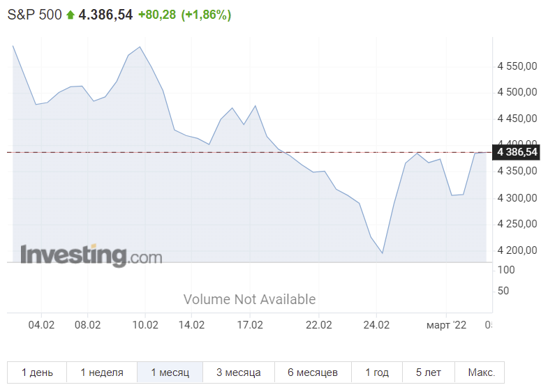Click the 10.02 date label
The width and height of the screenshot is (548, 392).
(x=145, y=325)
